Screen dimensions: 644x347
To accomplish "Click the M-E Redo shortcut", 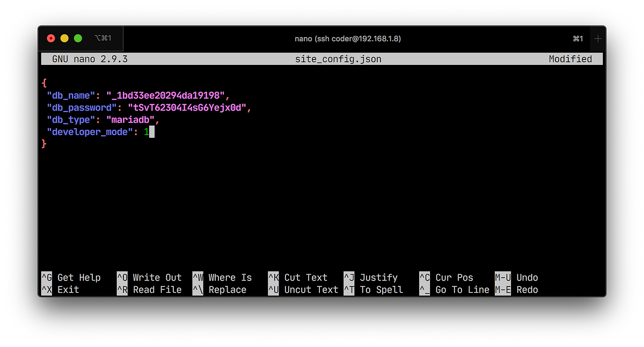I will pos(516,290).
